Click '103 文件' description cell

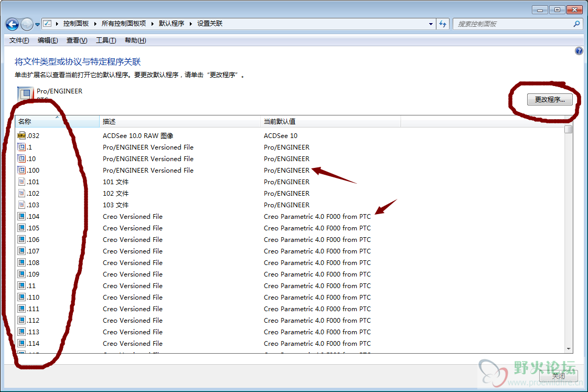point(115,205)
